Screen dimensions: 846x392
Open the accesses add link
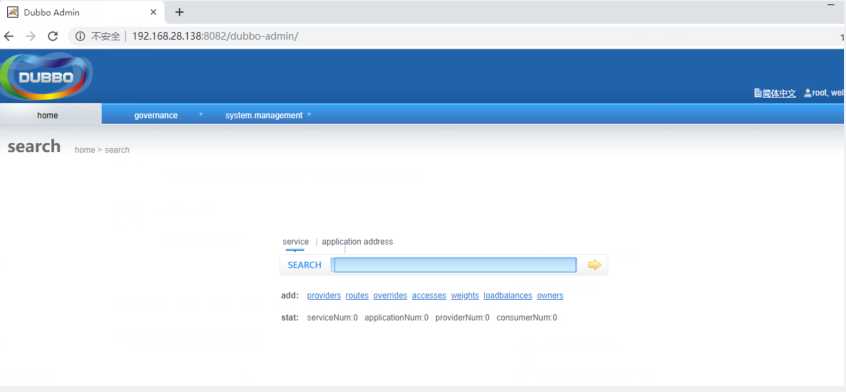[x=429, y=295]
